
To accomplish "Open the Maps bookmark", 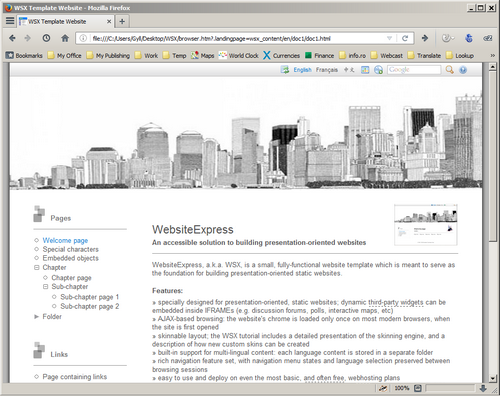I will click(x=202, y=55).
